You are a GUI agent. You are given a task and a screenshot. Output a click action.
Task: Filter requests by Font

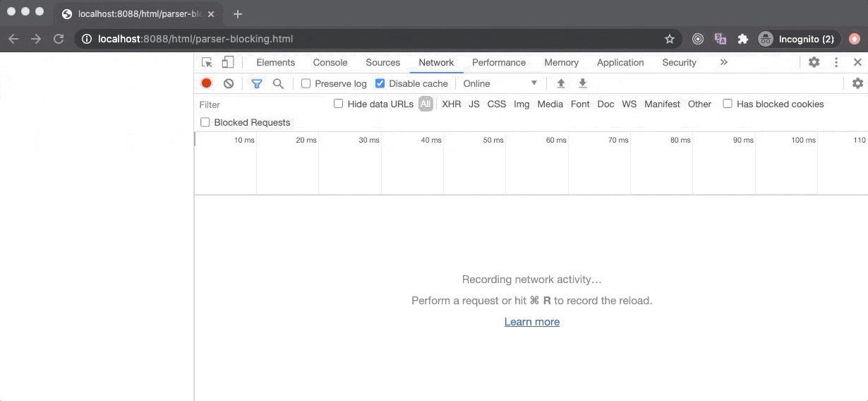pyautogui.click(x=580, y=104)
